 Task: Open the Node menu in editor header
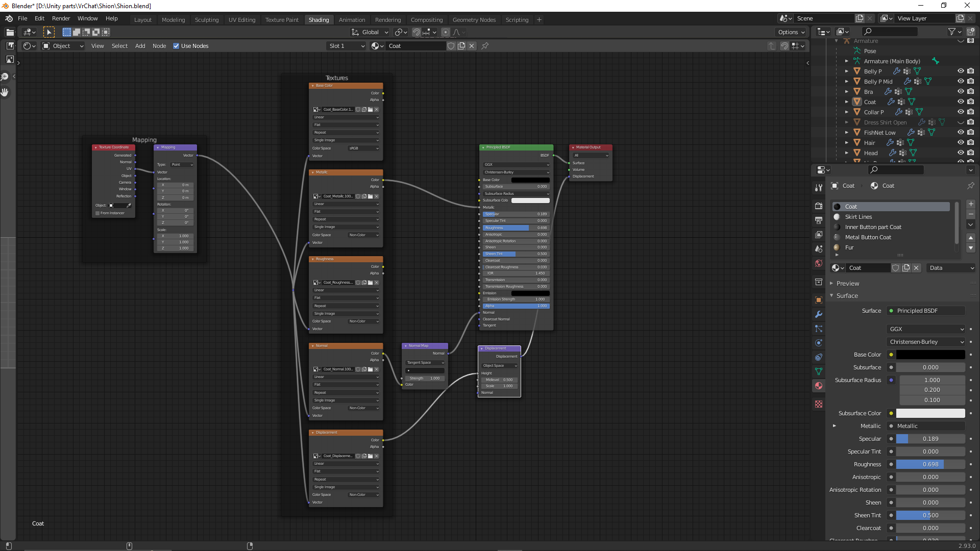159,46
